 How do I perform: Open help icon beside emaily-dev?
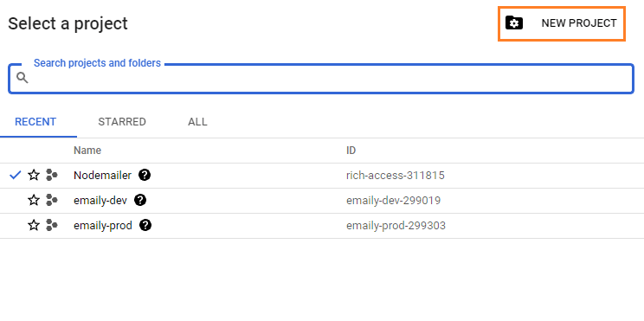tap(140, 201)
